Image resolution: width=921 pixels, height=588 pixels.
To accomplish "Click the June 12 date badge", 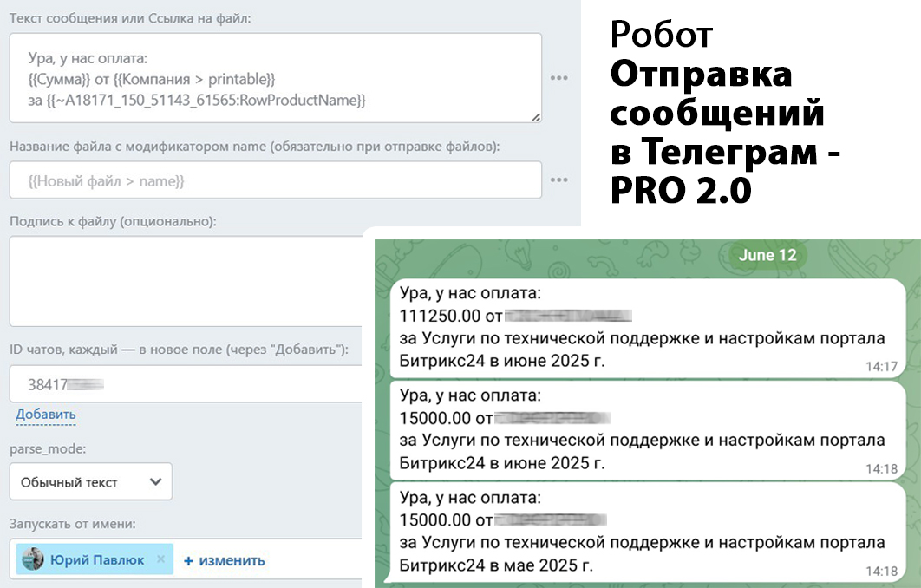I will pyautogui.click(x=767, y=255).
